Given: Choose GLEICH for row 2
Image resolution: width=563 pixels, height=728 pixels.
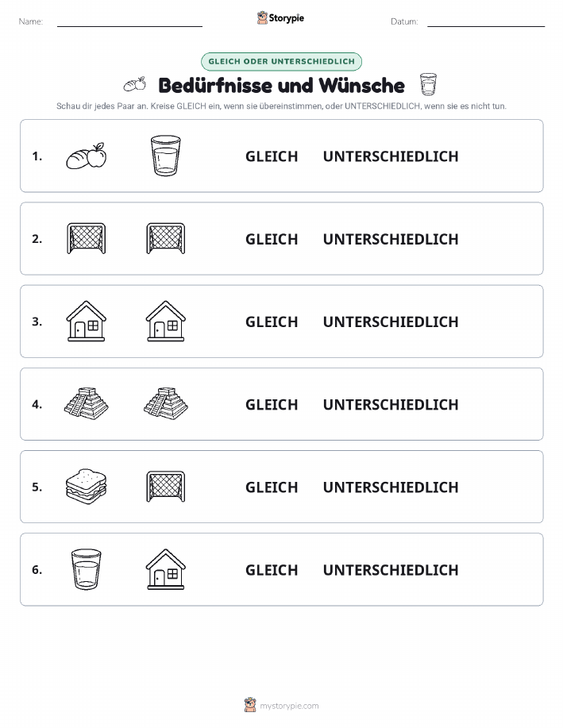Looking at the screenshot, I should (272, 239).
